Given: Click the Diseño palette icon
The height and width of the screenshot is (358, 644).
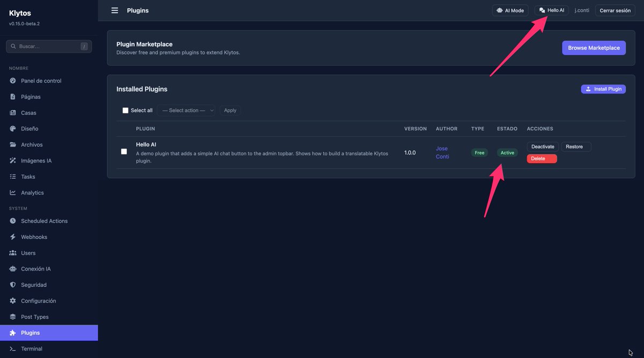Looking at the screenshot, I should point(13,129).
